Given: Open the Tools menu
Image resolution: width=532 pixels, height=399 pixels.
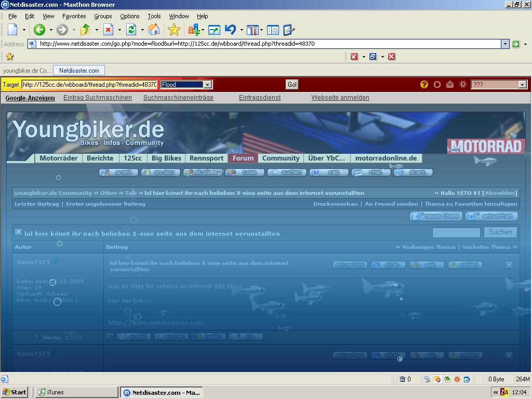Looking at the screenshot, I should coord(154,16).
